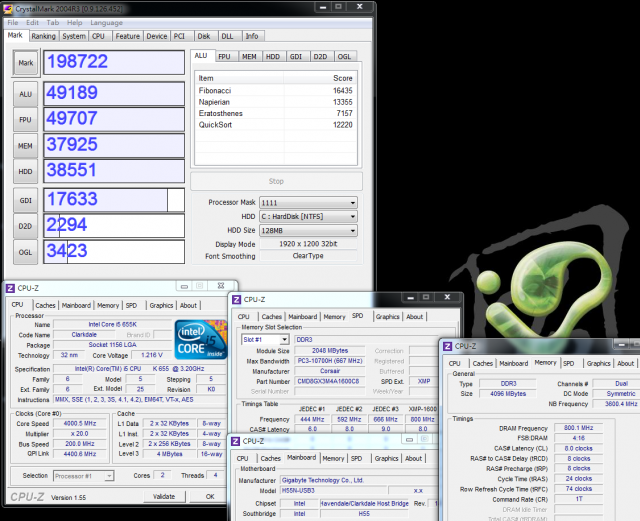Switch to the Info tab in CrystalMark
This screenshot has height=521, width=640.
tap(252, 36)
